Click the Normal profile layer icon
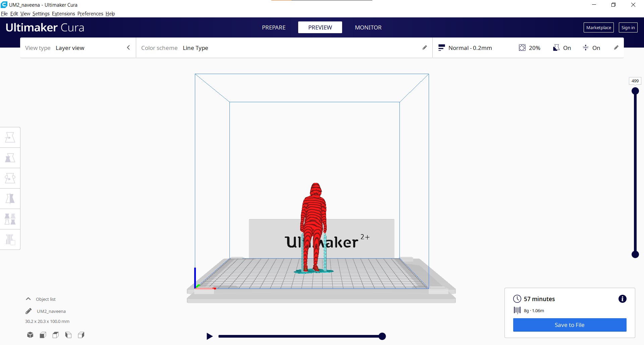 (x=441, y=48)
